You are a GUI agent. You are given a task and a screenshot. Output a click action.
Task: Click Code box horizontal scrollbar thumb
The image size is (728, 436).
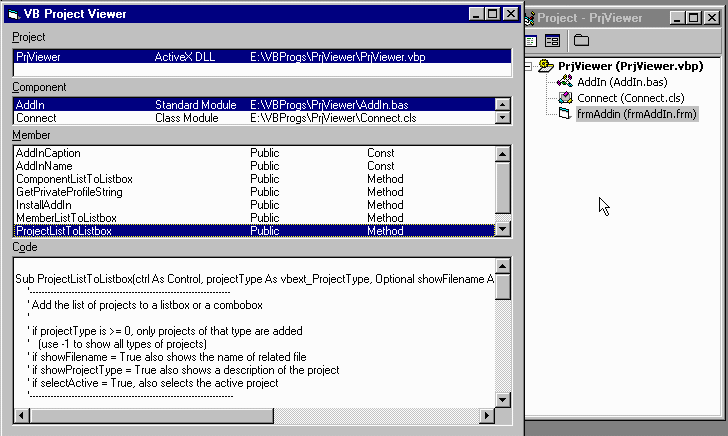click(x=152, y=415)
